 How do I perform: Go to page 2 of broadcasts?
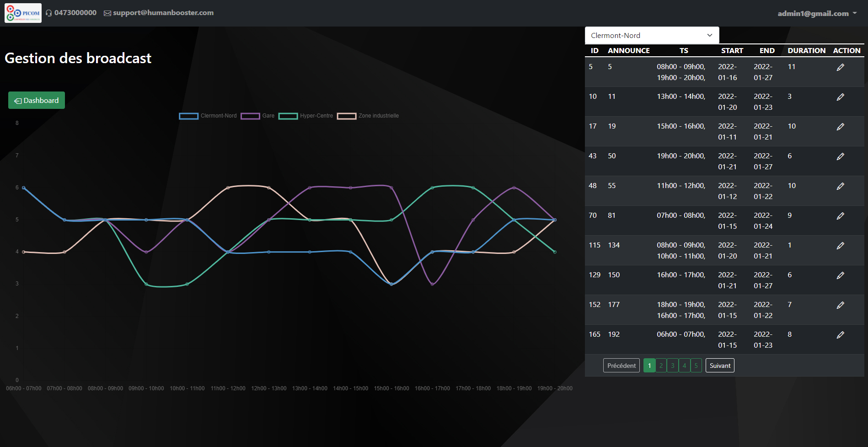[x=661, y=366]
